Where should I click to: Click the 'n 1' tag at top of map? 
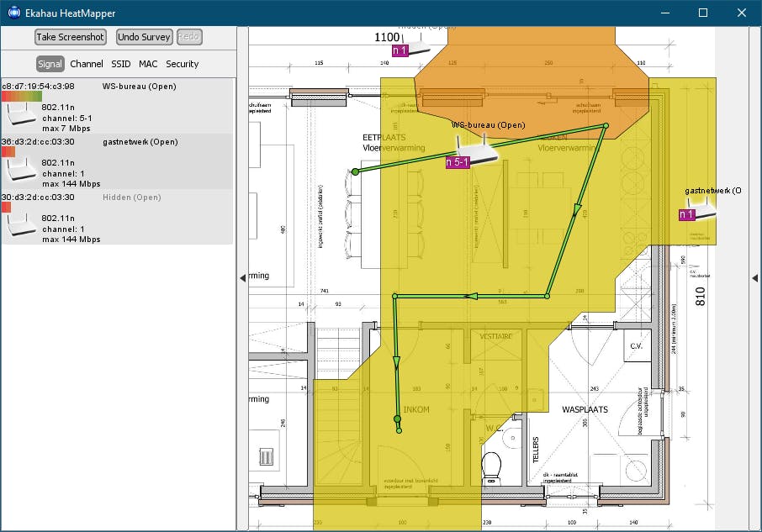400,50
